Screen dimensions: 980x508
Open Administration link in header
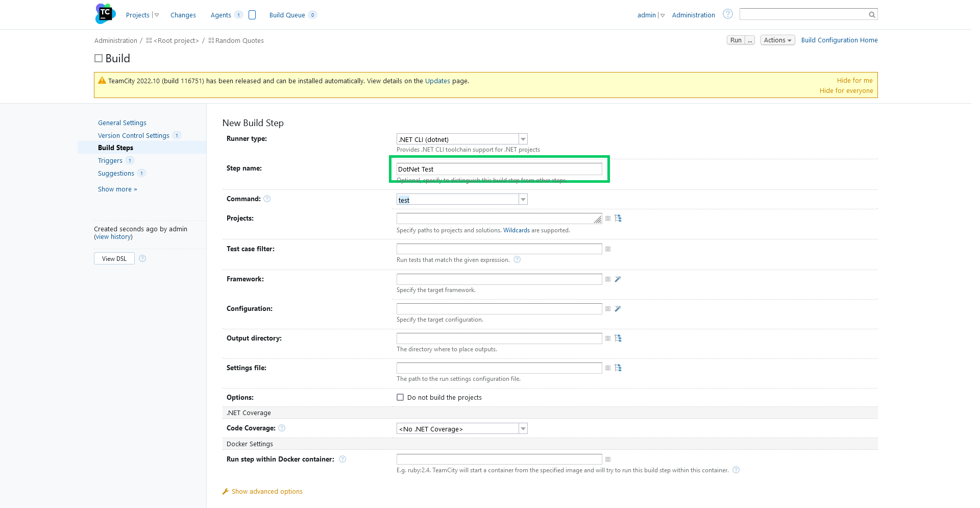[693, 15]
